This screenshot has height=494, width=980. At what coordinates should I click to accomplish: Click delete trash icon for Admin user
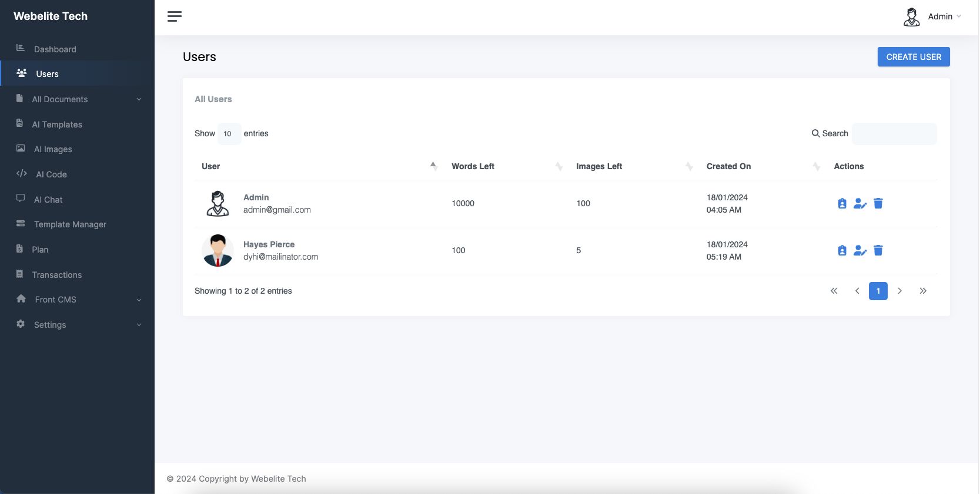(878, 203)
